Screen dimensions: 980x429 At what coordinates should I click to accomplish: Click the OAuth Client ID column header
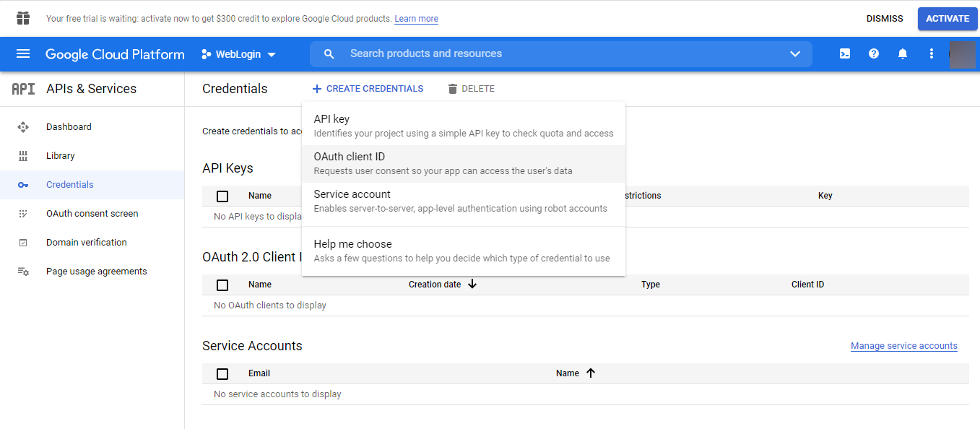coord(807,285)
